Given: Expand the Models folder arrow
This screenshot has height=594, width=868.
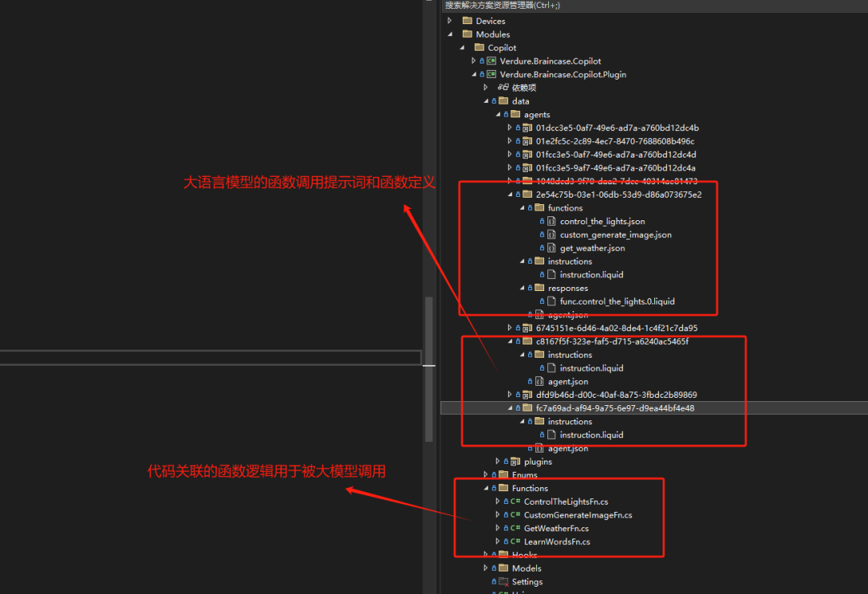Looking at the screenshot, I should pos(485,568).
